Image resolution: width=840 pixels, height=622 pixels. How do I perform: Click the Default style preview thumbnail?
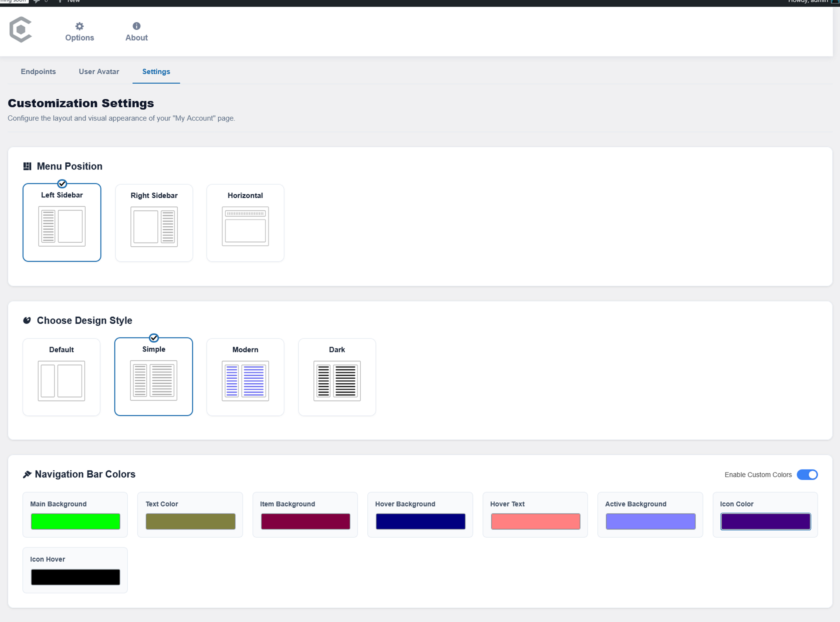click(x=61, y=381)
